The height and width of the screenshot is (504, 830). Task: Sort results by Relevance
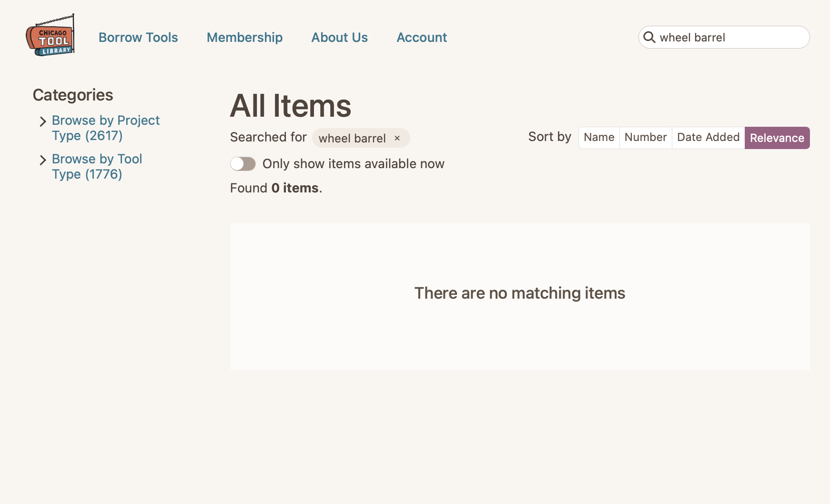(x=777, y=138)
